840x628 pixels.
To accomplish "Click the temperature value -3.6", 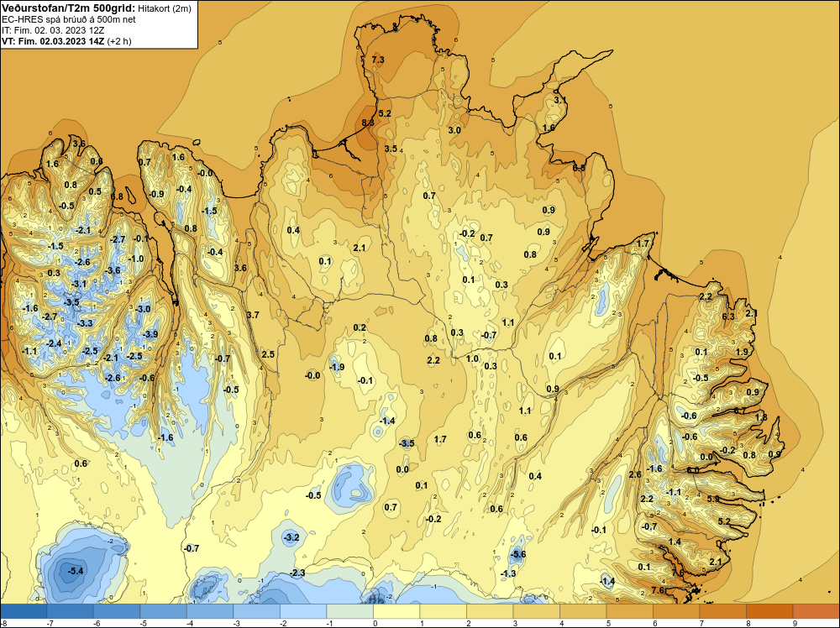I will click(113, 270).
